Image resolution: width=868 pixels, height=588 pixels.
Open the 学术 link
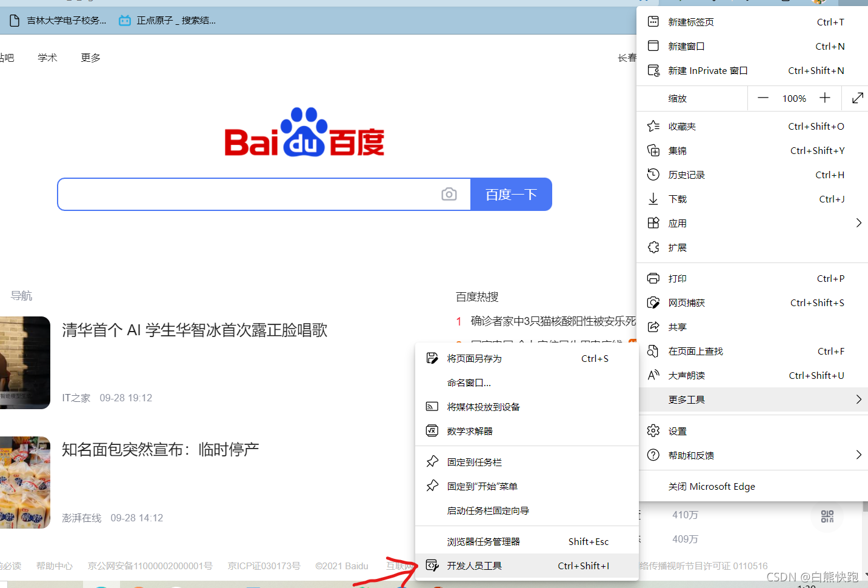click(47, 58)
